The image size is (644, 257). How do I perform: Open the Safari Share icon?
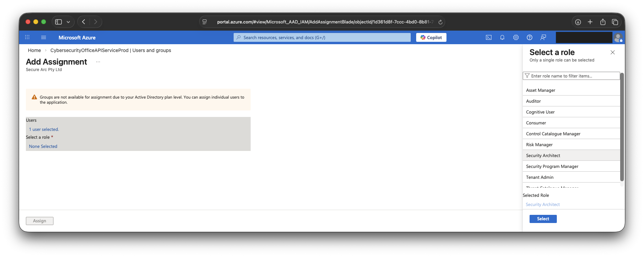(x=602, y=22)
